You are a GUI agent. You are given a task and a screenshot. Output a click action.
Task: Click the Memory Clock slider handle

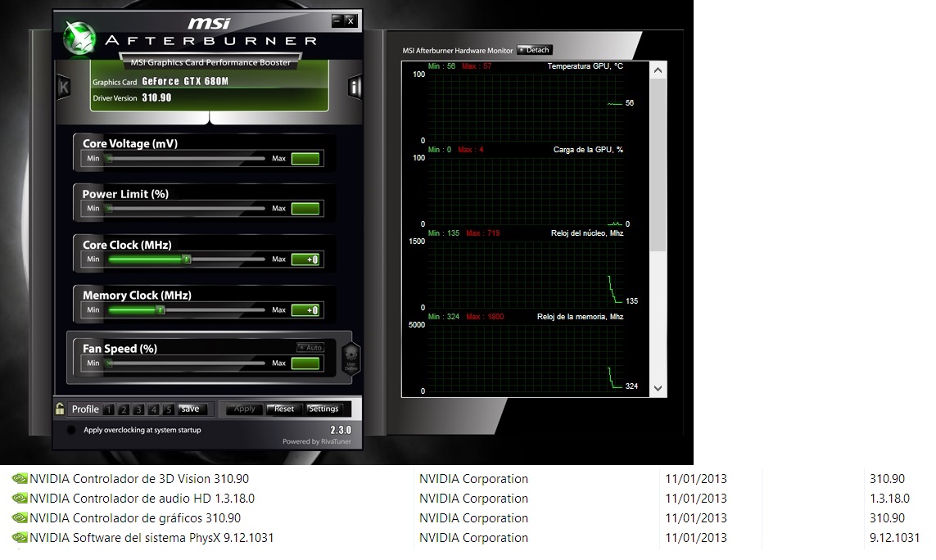pos(160,309)
